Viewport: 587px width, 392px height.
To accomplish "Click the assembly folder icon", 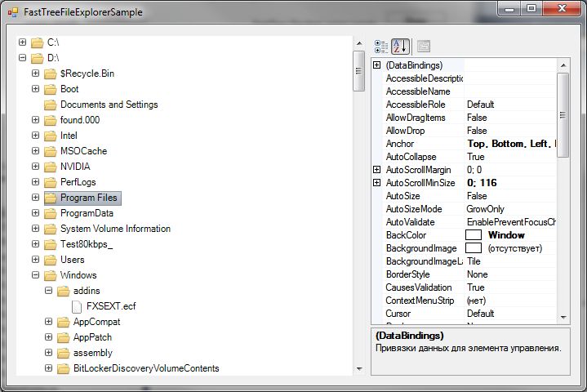I will click(x=63, y=353).
